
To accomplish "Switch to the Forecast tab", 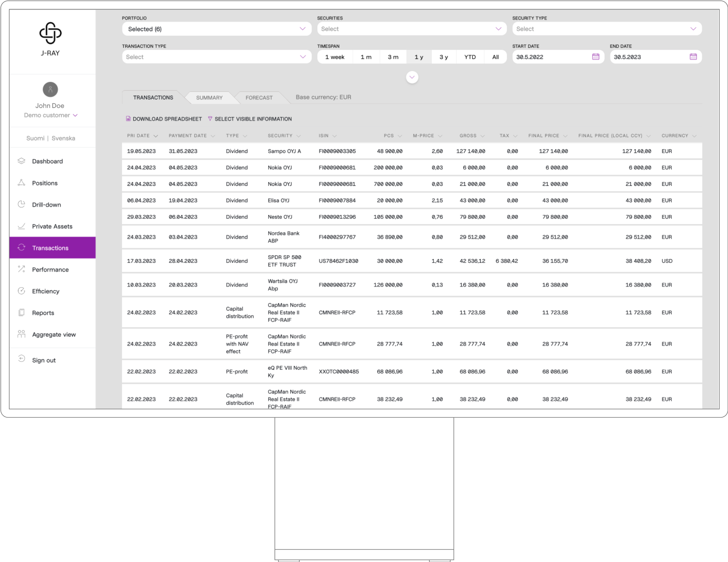I will point(259,98).
